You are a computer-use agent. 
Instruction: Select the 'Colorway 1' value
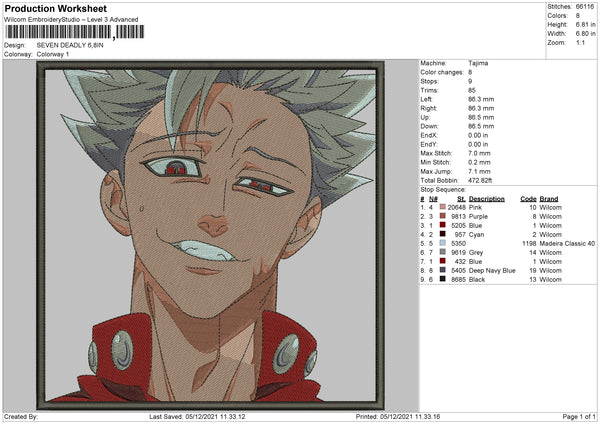click(x=53, y=54)
